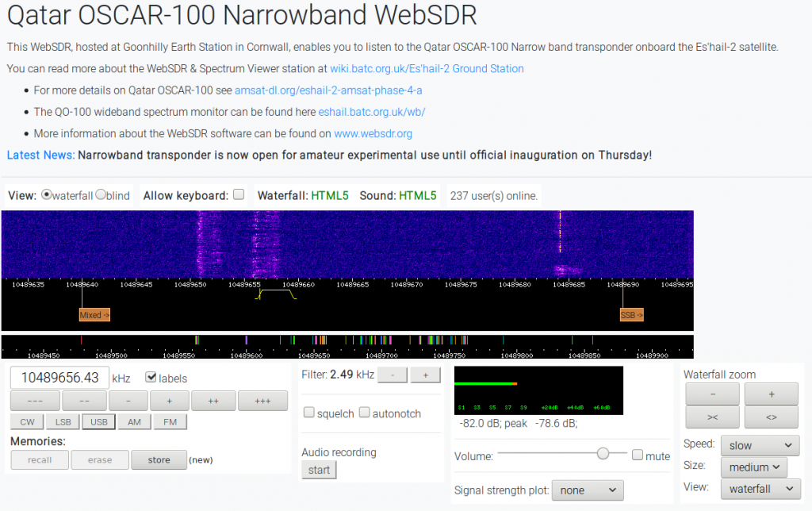Click the yellow filter passband indicator
The image size is (812, 511).
pos(276,294)
